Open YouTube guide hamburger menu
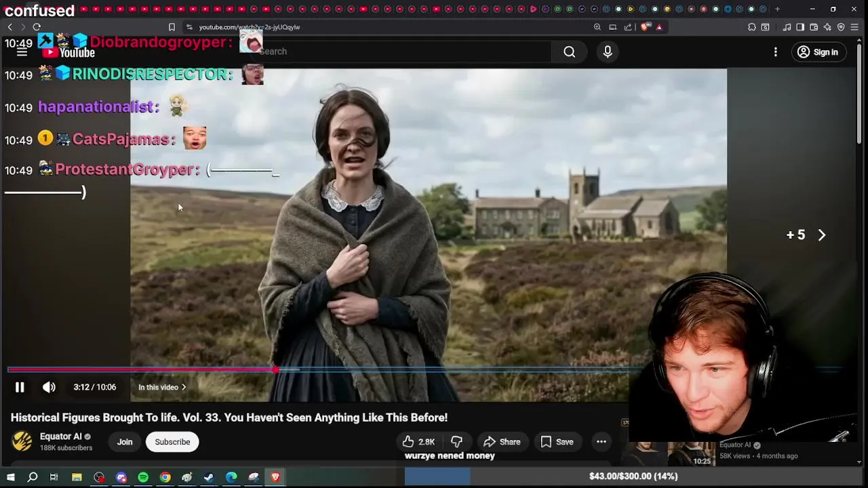 coord(22,52)
